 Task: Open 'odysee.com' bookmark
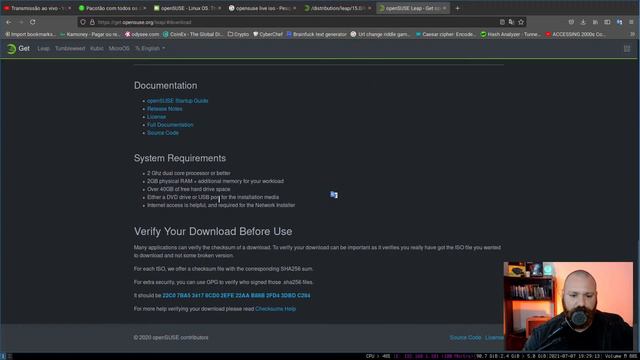tap(142, 34)
